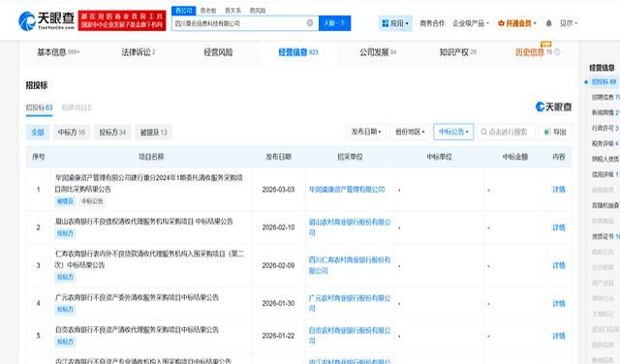Click the 华润渝康资产管理 project title in row 1
Image resolution: width=620 pixels, height=364 pixels.
click(148, 183)
